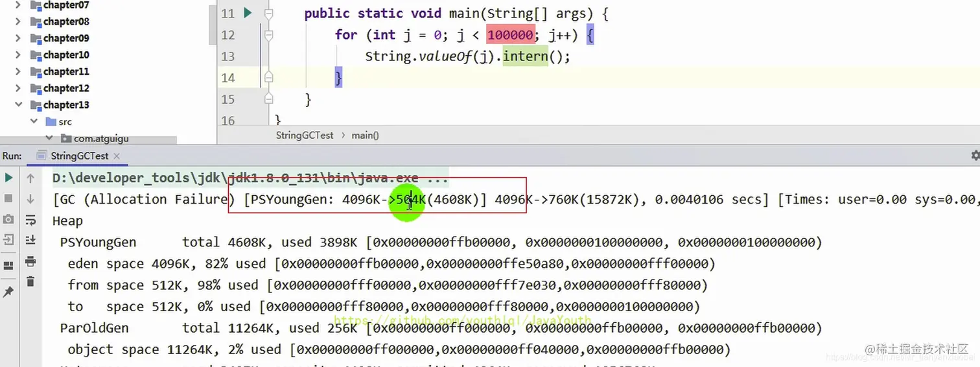Click the intern method call in code
Screen dimensions: 980x367
(525, 56)
